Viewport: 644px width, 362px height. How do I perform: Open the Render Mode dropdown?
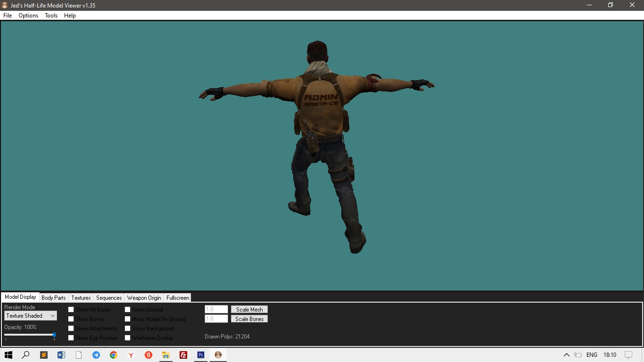(31, 316)
